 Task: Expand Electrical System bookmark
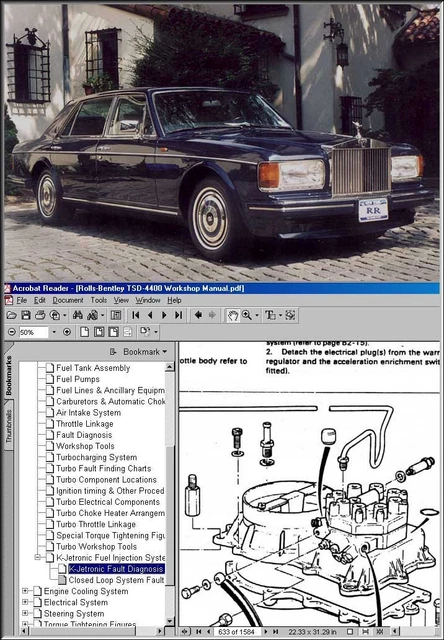click(25, 602)
